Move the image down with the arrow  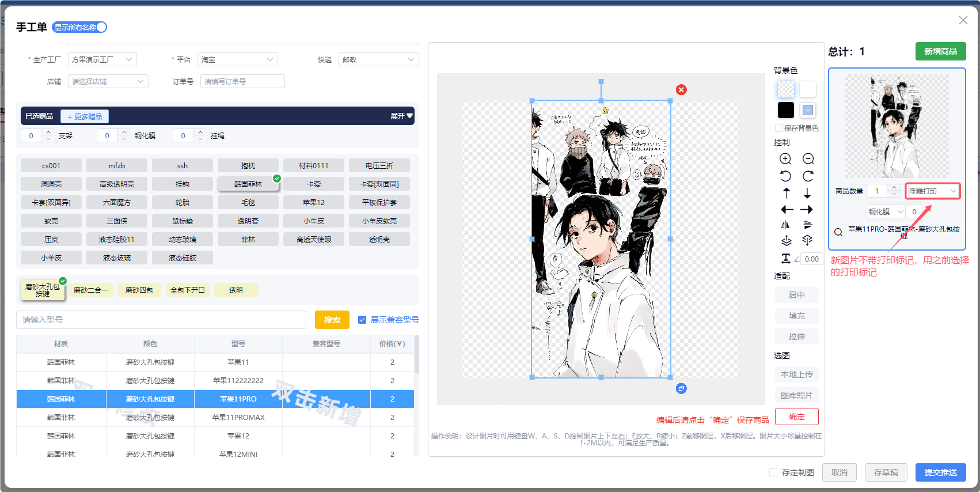click(807, 193)
